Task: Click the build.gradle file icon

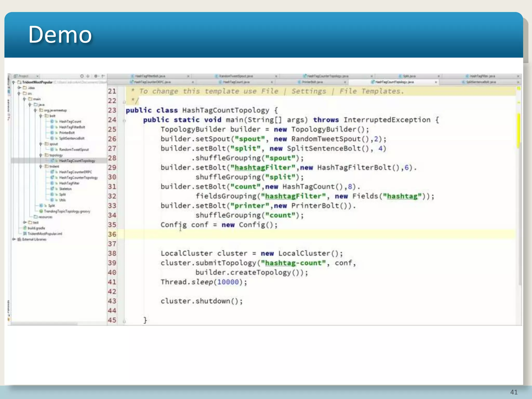Action: click(x=25, y=228)
